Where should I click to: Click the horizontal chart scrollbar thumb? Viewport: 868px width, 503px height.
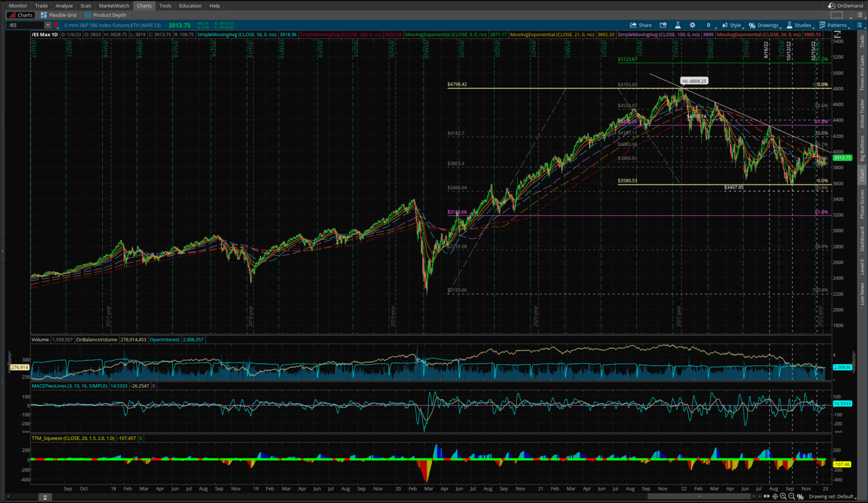pyautogui.click(x=700, y=497)
